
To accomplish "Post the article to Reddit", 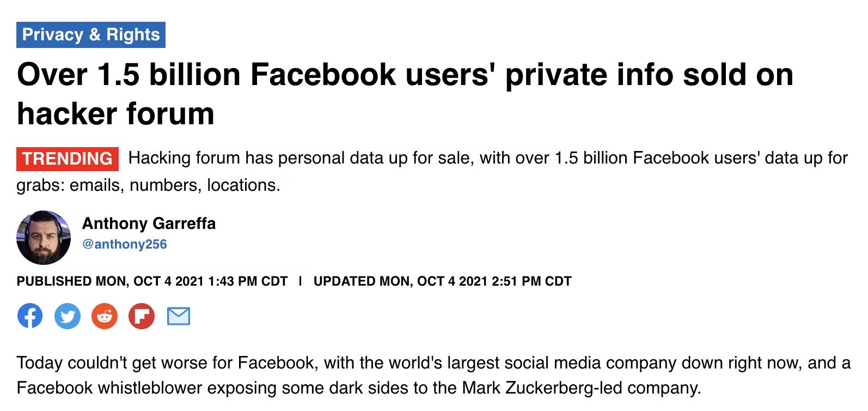I will coord(105,316).
